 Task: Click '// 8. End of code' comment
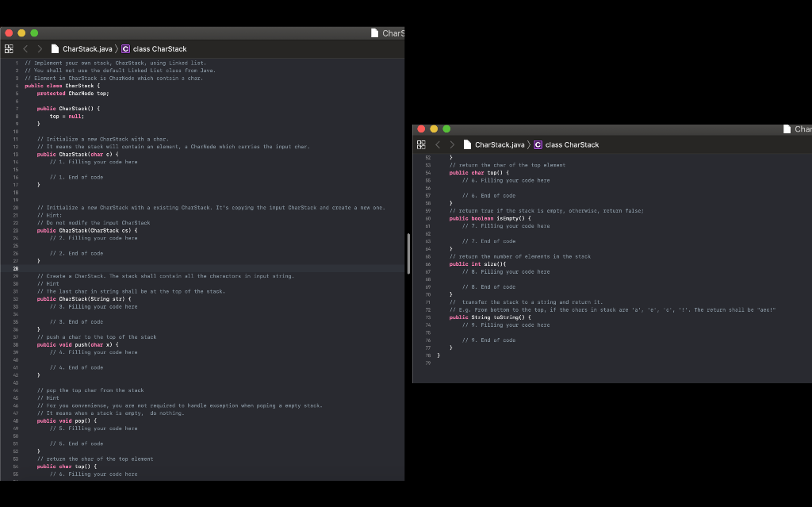[x=488, y=286]
